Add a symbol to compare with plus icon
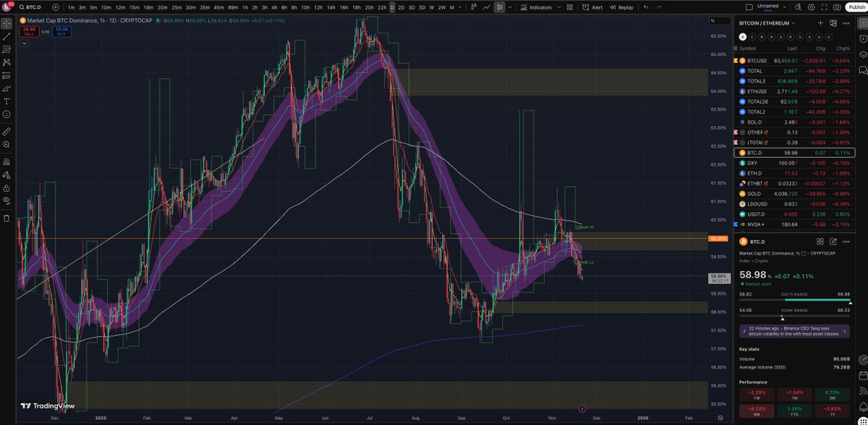Screen dimensions: 868x425 [x=56, y=7]
